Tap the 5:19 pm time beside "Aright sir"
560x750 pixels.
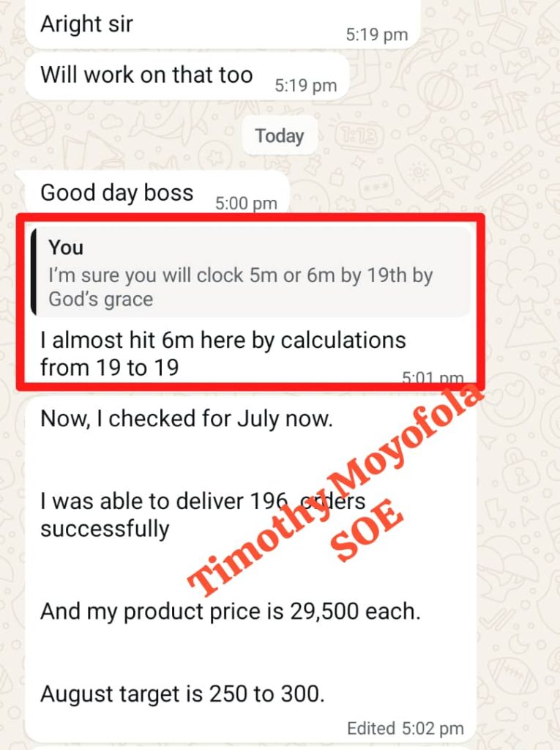tap(377, 35)
